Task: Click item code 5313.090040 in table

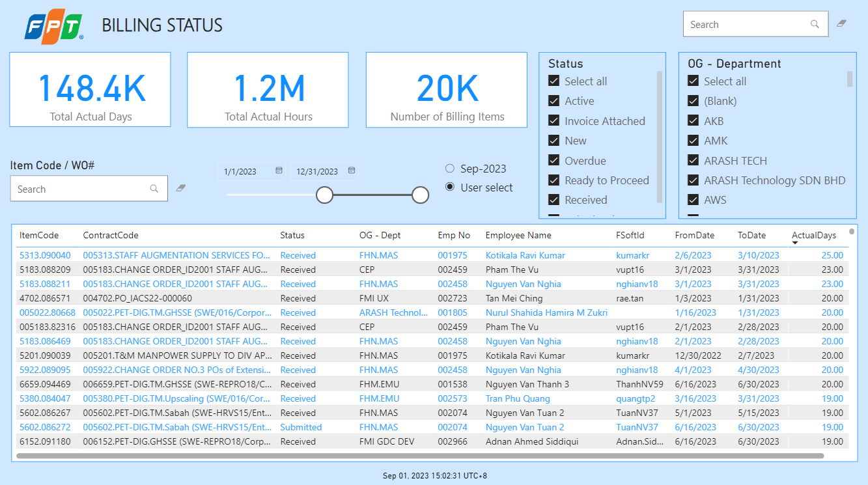Action: pyautogui.click(x=45, y=255)
